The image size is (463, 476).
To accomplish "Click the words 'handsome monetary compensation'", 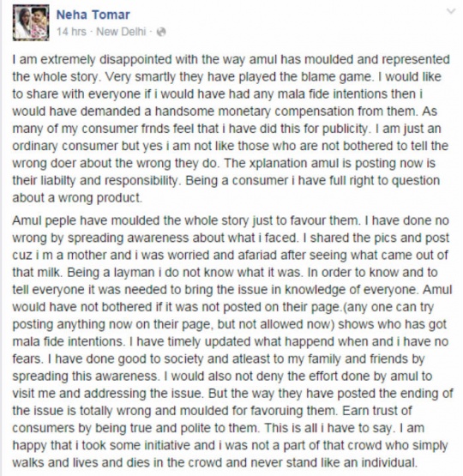I will click(255, 111).
